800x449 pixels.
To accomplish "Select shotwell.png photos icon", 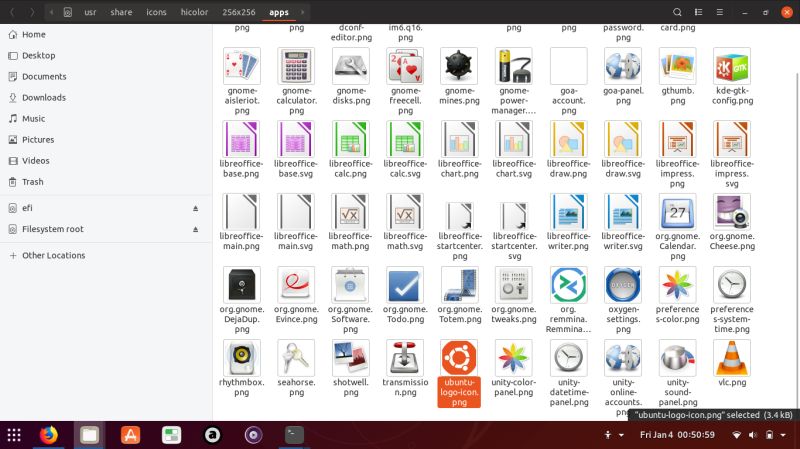I will (x=351, y=358).
